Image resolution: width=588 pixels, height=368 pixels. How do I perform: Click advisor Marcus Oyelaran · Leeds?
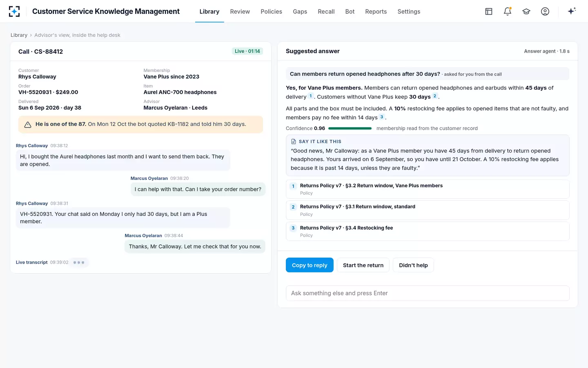(x=176, y=108)
